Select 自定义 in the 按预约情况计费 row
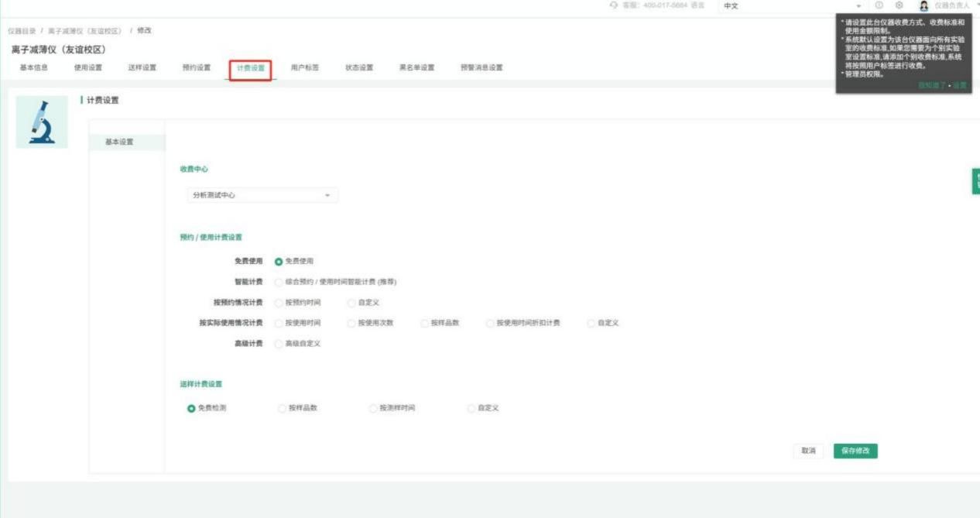Image resolution: width=980 pixels, height=518 pixels. point(351,302)
